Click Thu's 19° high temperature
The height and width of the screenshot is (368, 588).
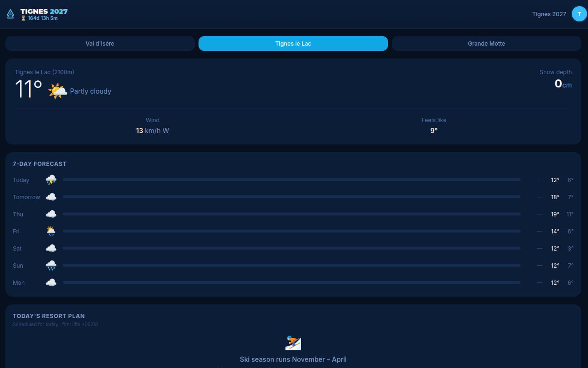coord(555,214)
